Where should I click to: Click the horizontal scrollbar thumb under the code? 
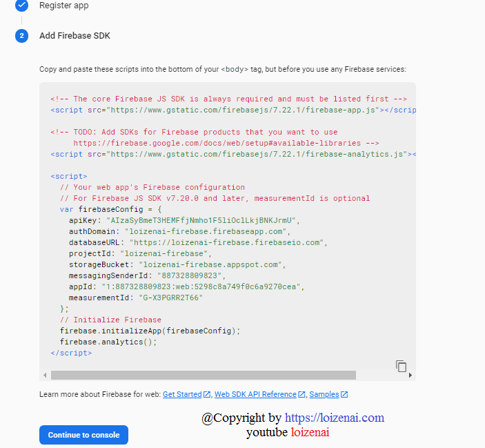204,376
